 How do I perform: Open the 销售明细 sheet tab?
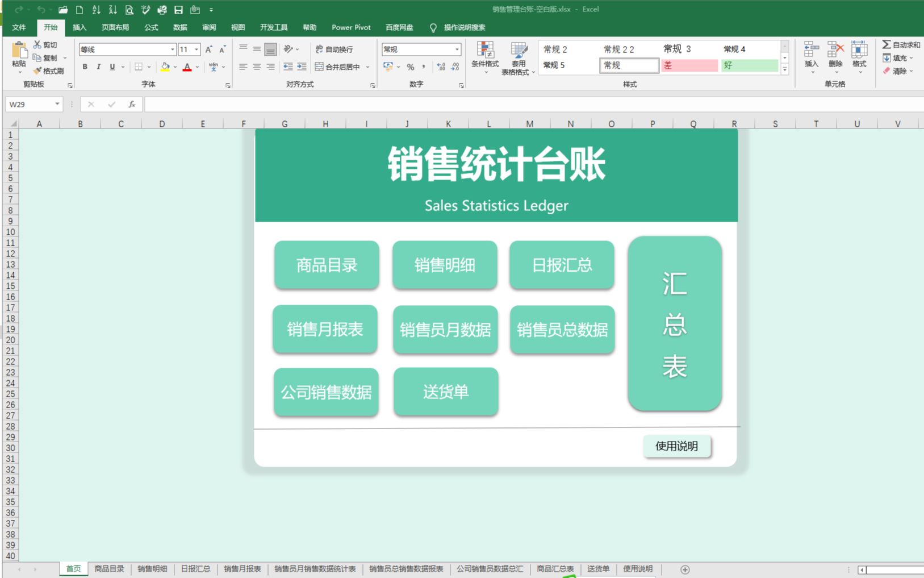point(152,569)
